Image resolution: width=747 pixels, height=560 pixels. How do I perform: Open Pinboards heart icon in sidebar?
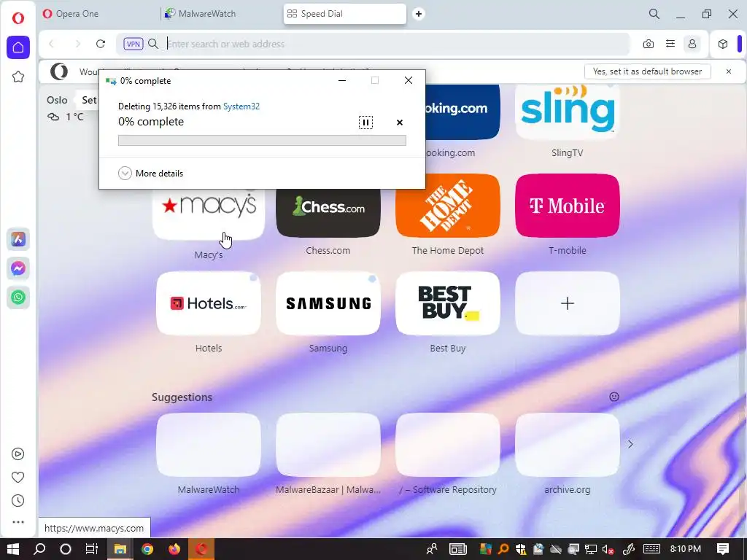tap(18, 477)
